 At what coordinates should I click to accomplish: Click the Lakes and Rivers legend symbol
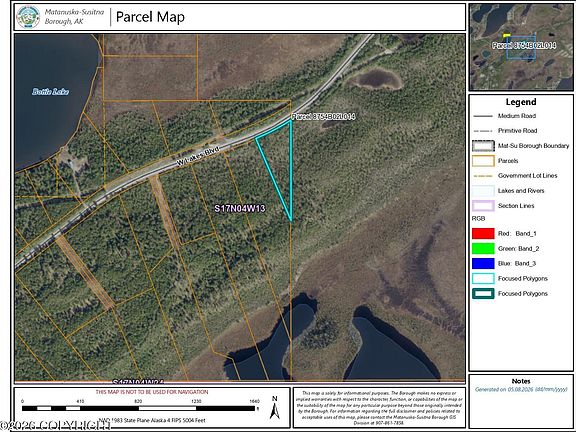[483, 191]
